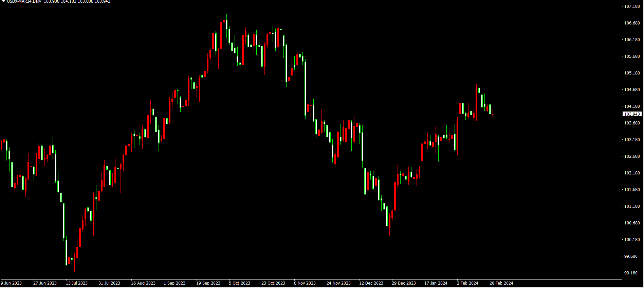Select the 9 Jun 2023 date label

coord(11,283)
